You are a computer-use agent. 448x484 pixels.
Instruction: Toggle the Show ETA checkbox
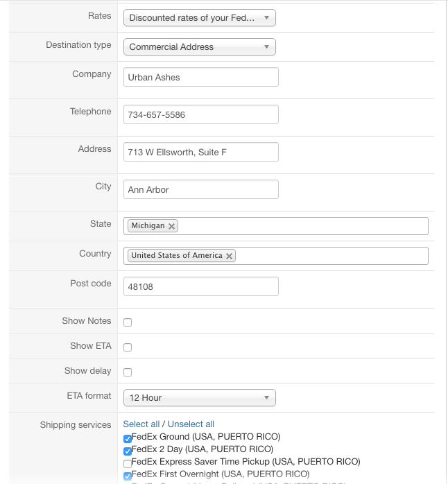tap(128, 347)
